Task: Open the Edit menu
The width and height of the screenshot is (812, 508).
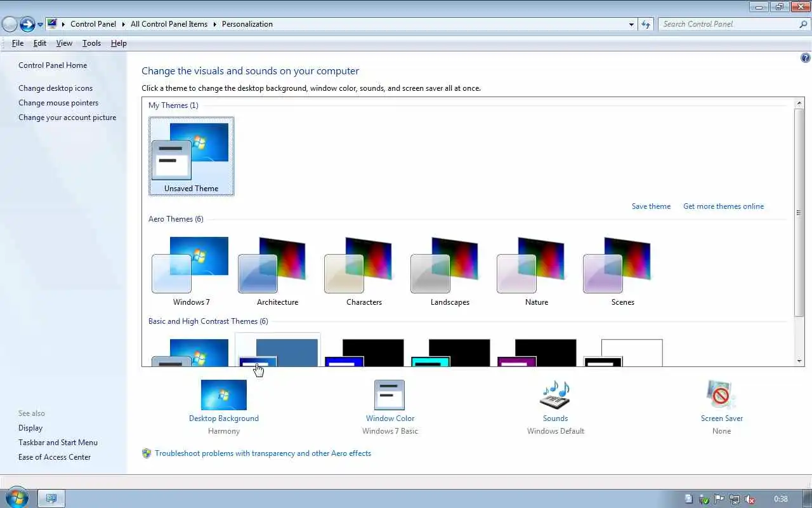Action: click(x=40, y=43)
